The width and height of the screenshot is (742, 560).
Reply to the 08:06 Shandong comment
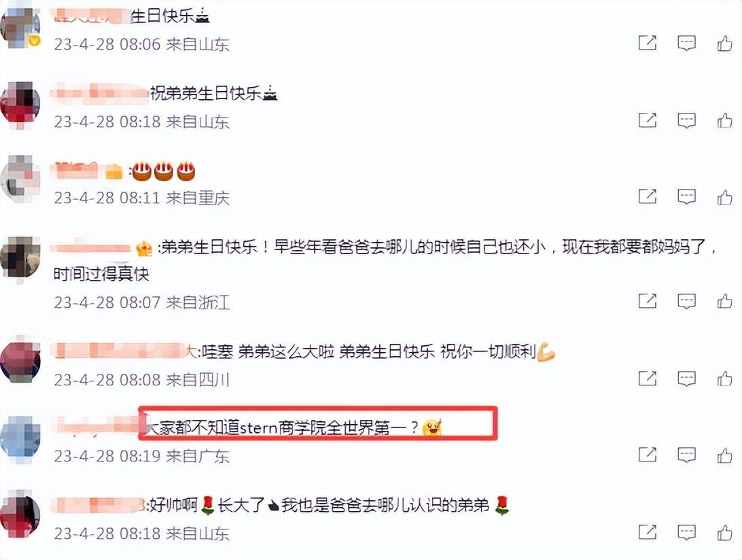[686, 43]
